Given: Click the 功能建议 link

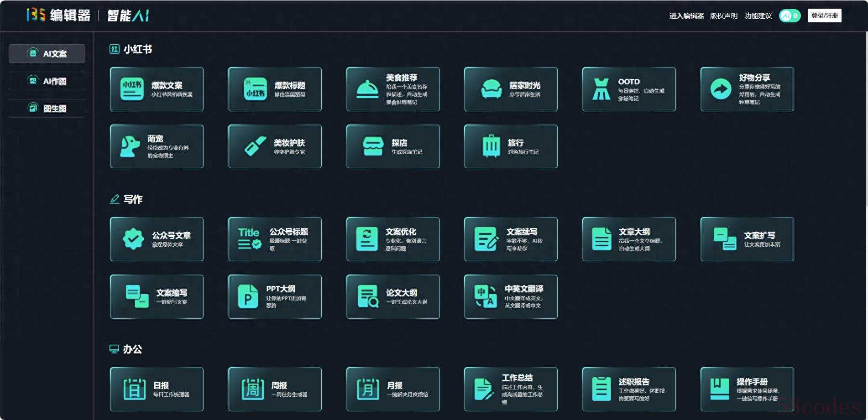Looking at the screenshot, I should click(x=758, y=16).
